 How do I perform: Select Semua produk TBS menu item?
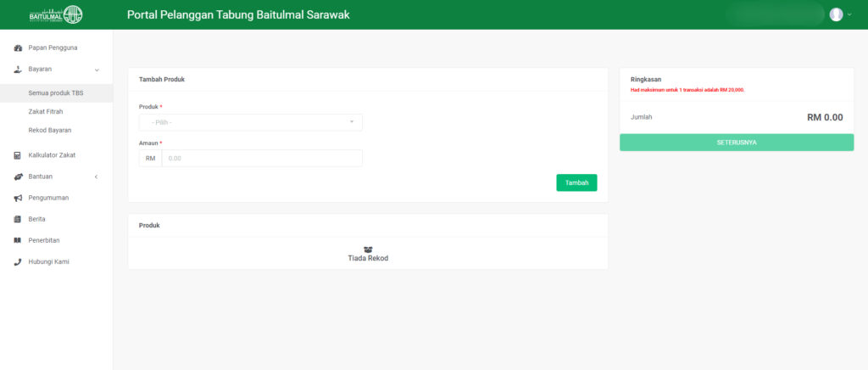(x=56, y=93)
